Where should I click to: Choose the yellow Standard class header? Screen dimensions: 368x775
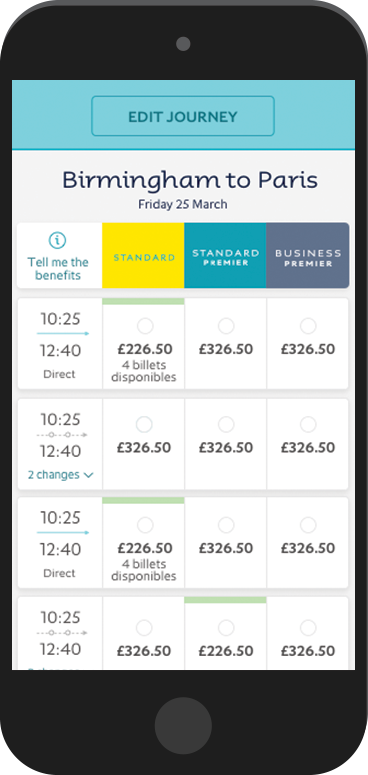(x=143, y=256)
